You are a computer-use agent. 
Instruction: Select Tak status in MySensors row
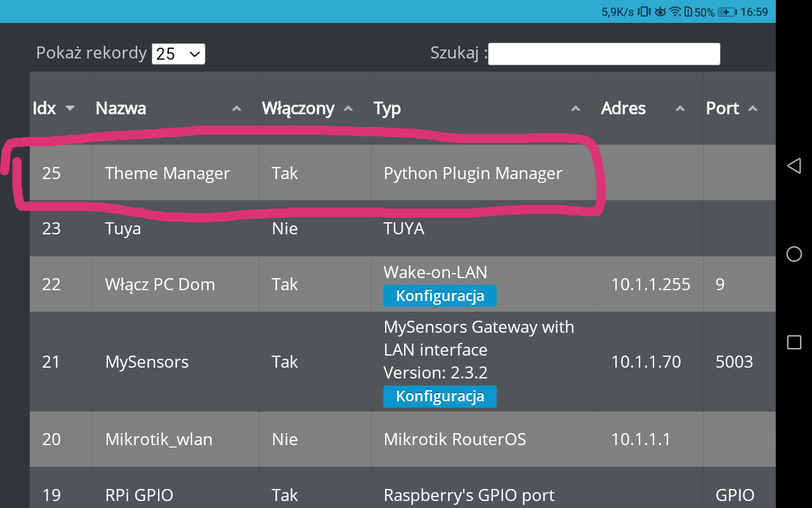pos(285,362)
